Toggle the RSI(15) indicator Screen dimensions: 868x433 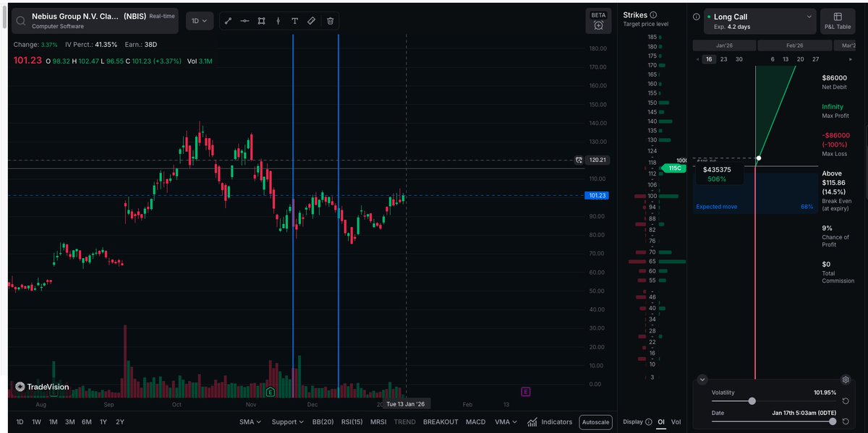tap(352, 421)
